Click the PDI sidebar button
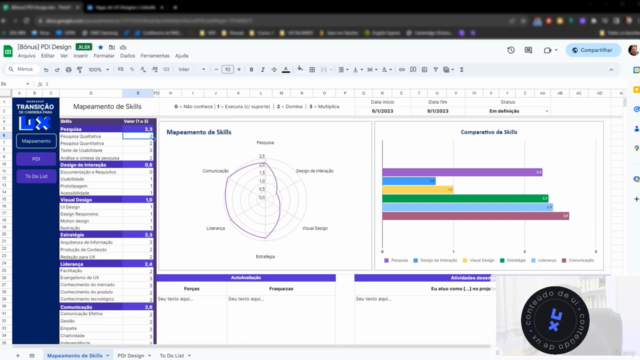Viewport: 640px width, 360px height. [x=36, y=159]
